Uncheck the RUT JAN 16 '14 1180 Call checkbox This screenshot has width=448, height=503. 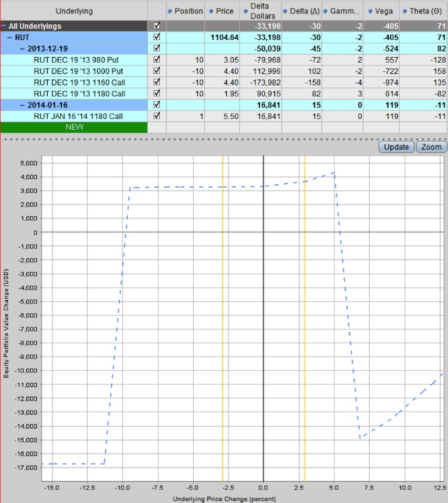tap(157, 115)
